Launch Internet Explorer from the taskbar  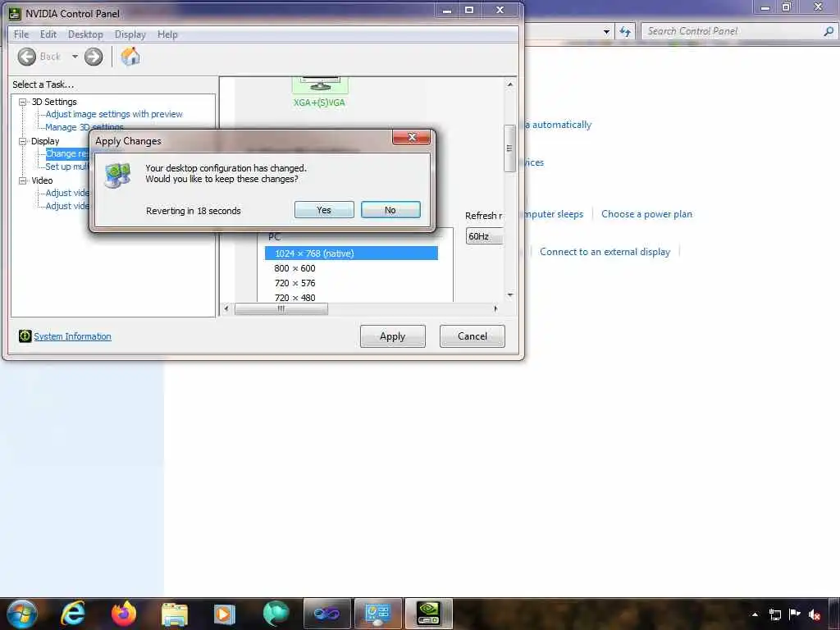72,614
